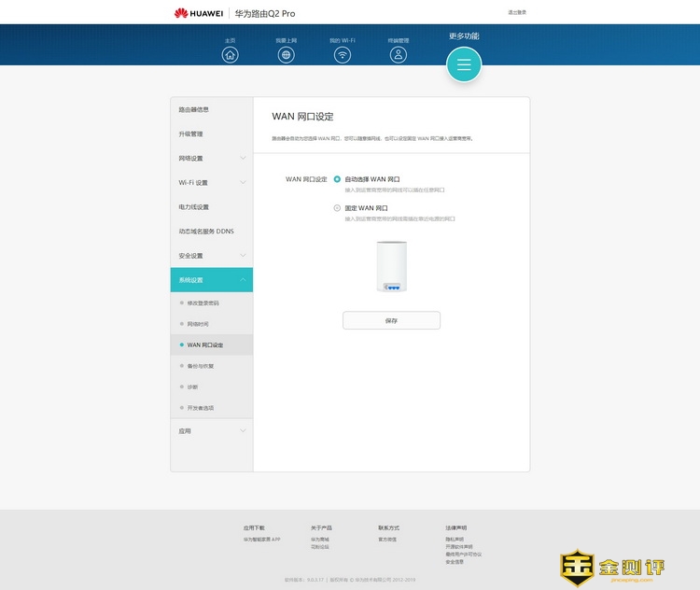
Task: Collapse the 系统设置 section
Action: point(211,280)
